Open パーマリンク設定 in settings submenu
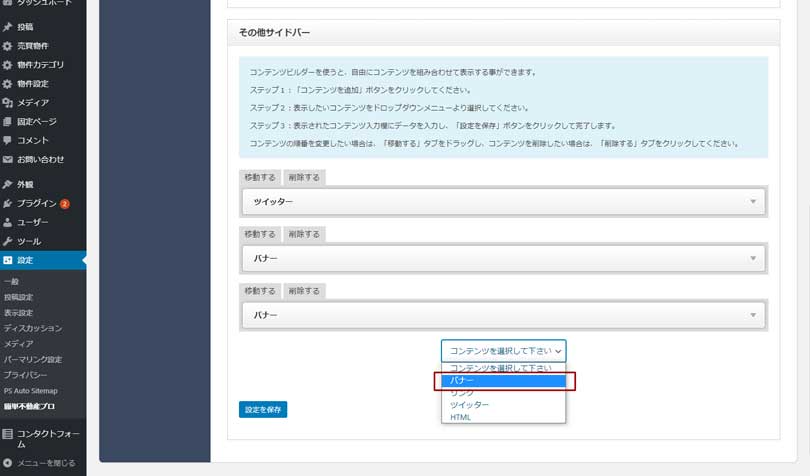810x476 pixels. click(x=33, y=359)
